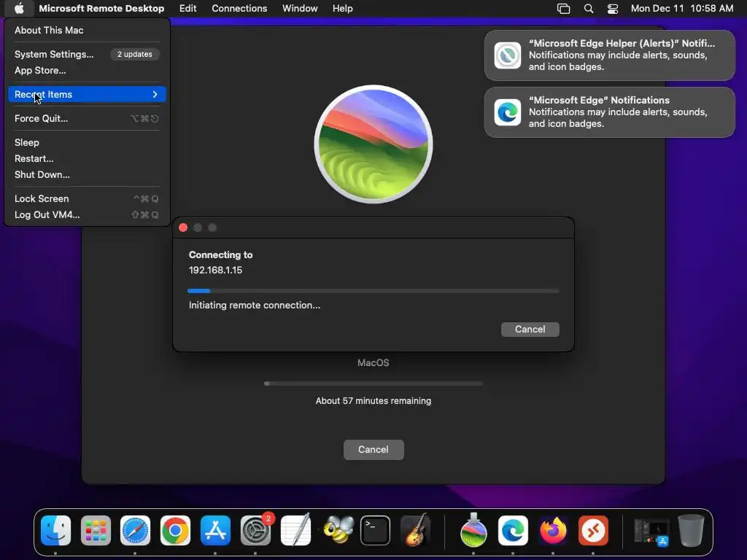Open the Window menu
Image resolution: width=747 pixels, height=560 pixels.
300,8
